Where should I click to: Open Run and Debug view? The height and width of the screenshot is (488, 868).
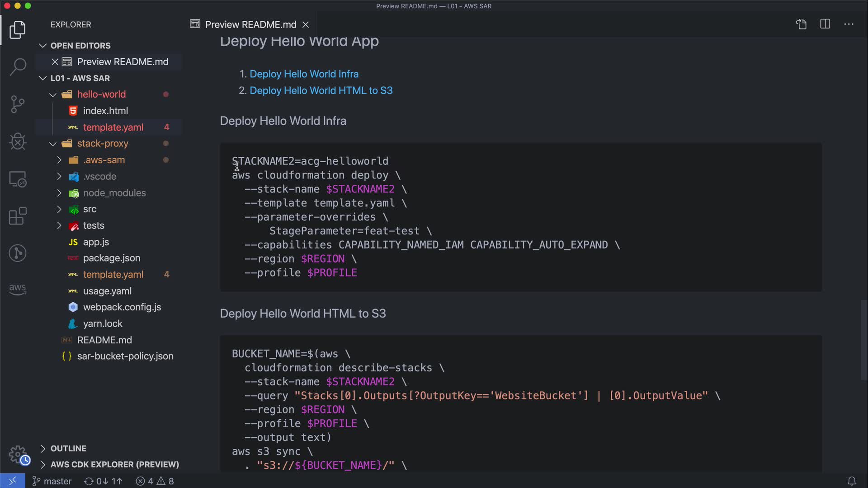pyautogui.click(x=18, y=141)
